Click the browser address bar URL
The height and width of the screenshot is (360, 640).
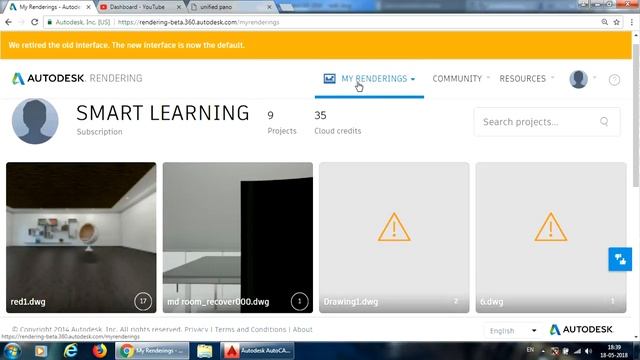click(198, 22)
